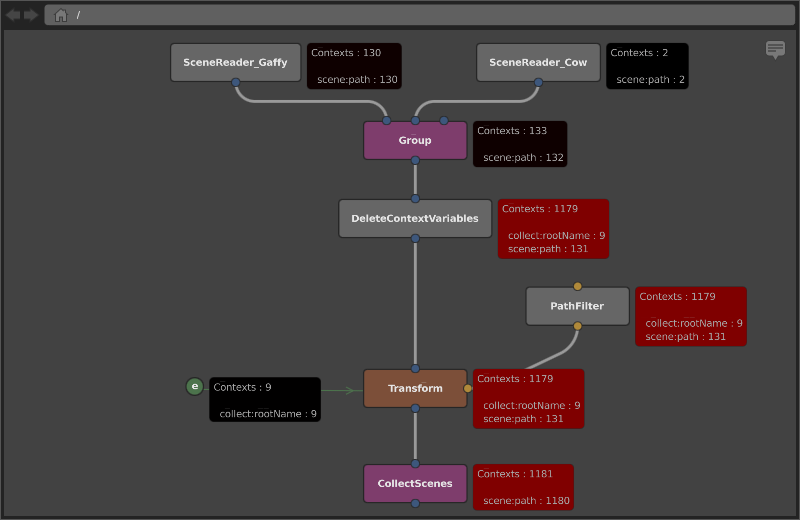Click the 'Contexts : 9' black annotation
This screenshot has height=520, width=800.
(265, 400)
